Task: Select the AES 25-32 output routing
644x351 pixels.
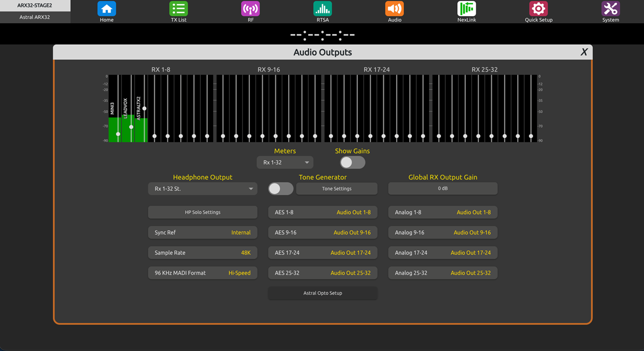Action: [323, 273]
